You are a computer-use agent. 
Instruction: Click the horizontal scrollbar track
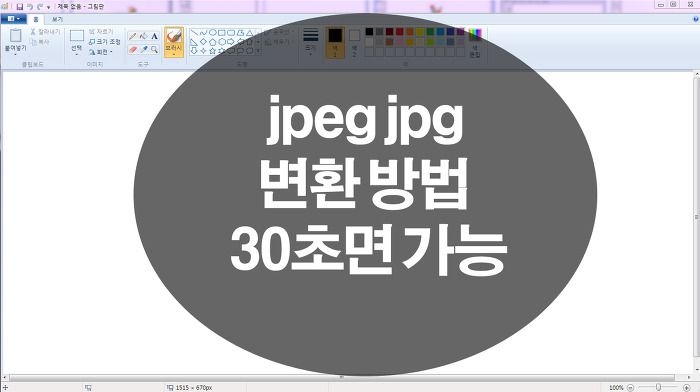[x=342, y=378]
